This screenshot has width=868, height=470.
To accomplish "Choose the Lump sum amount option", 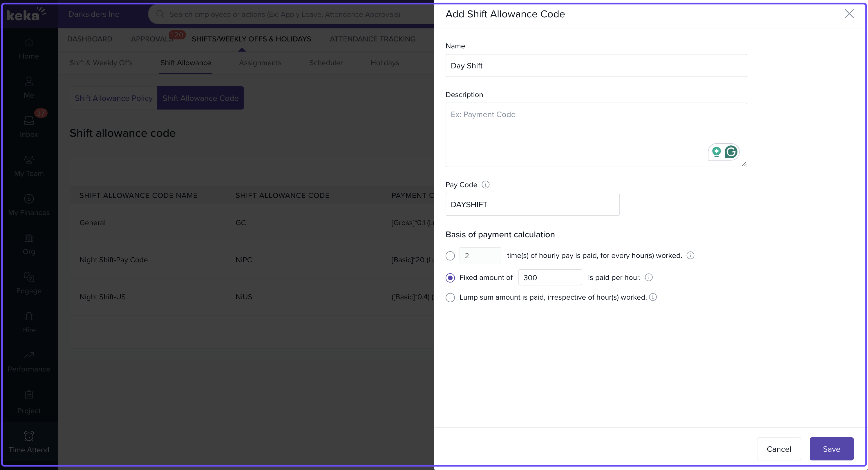I will (450, 297).
